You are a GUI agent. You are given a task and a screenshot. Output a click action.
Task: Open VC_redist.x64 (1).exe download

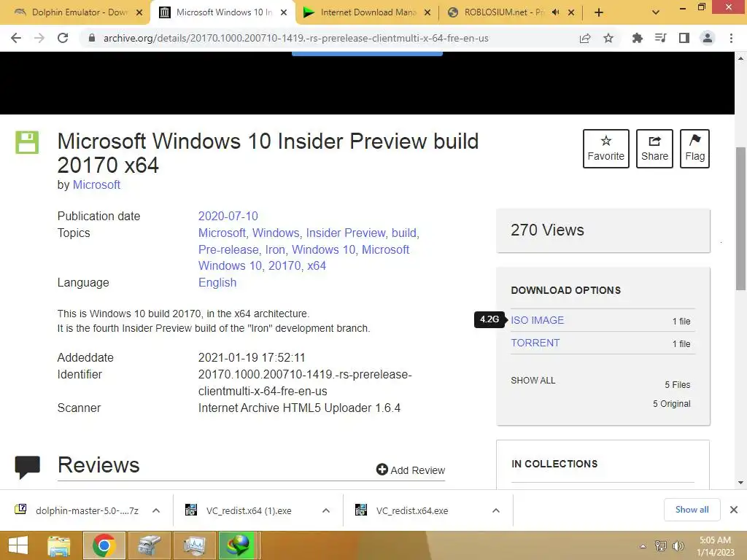point(249,510)
